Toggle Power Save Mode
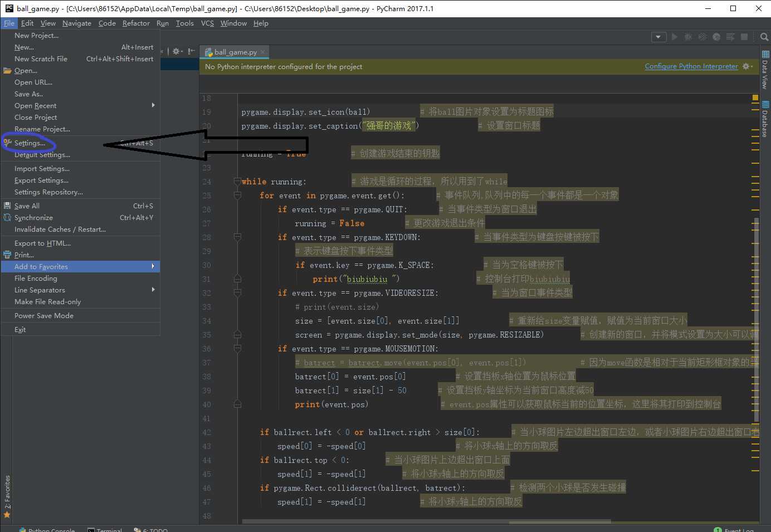 (x=80, y=316)
